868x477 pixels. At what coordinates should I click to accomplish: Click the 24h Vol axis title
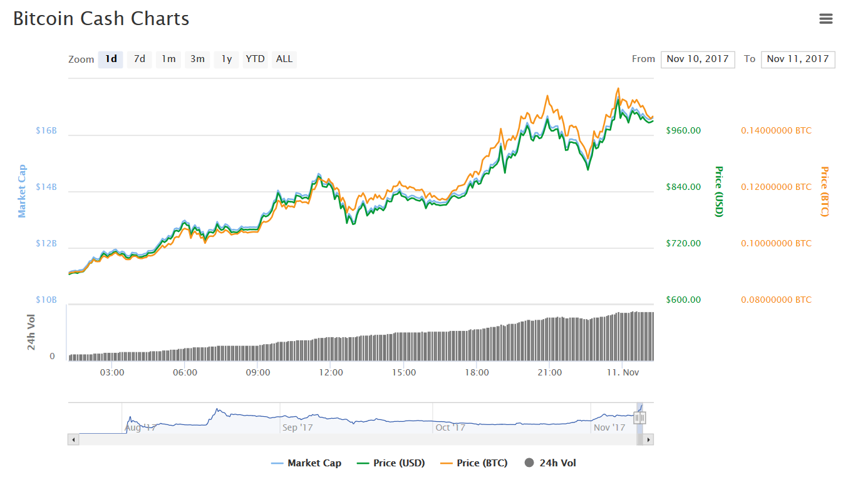pyautogui.click(x=31, y=332)
